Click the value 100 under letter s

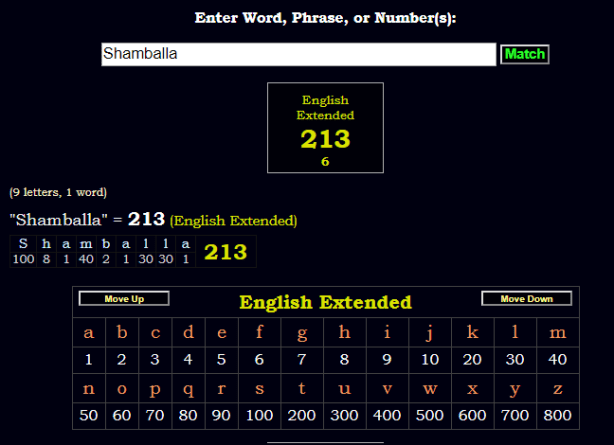tap(259, 415)
